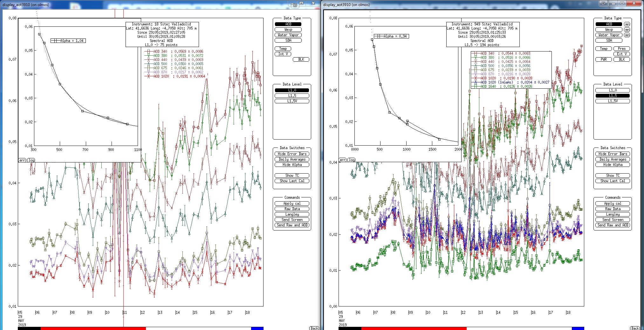The width and height of the screenshot is (644, 330).
Task: Switch to L1.5V level in Instrument 949 window
Action: (613, 101)
